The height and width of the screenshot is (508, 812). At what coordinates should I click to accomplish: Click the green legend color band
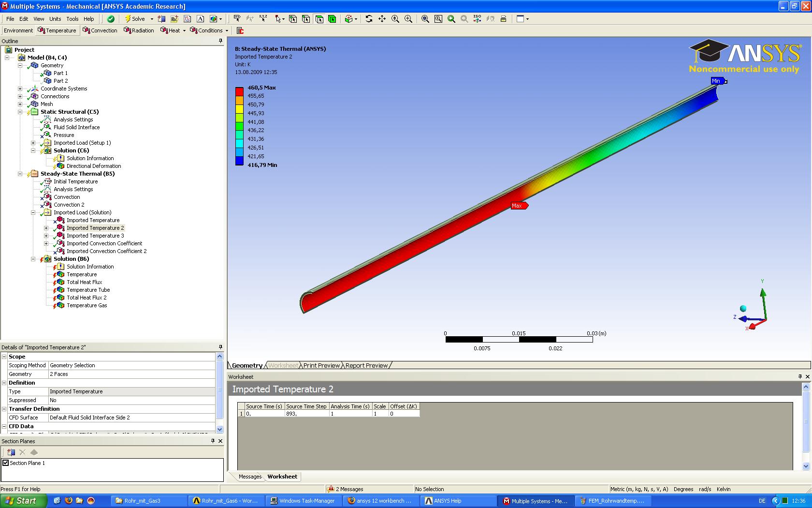[x=239, y=126]
